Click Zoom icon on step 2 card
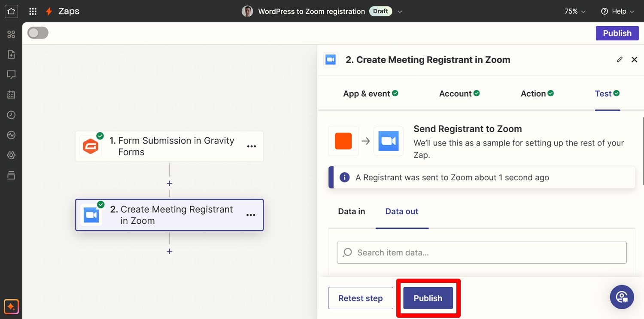This screenshot has height=319, width=644. pyautogui.click(x=91, y=215)
